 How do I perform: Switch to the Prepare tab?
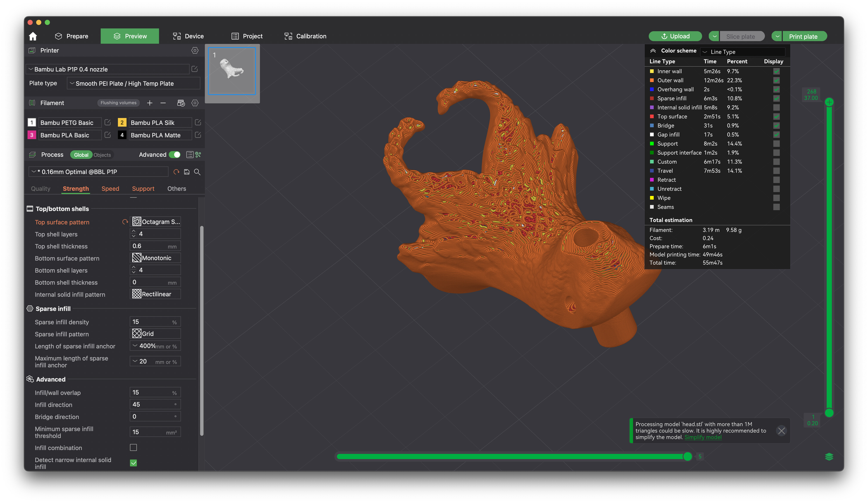(72, 36)
